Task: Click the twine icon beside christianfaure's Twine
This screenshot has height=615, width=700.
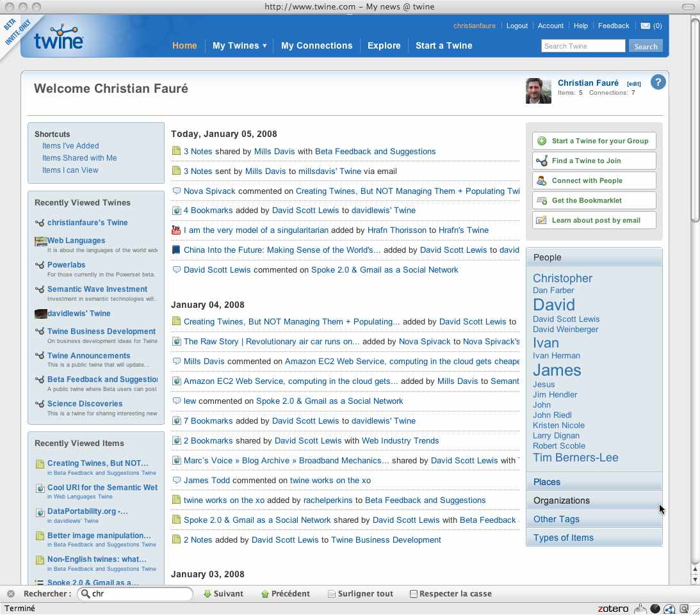Action: [40, 223]
